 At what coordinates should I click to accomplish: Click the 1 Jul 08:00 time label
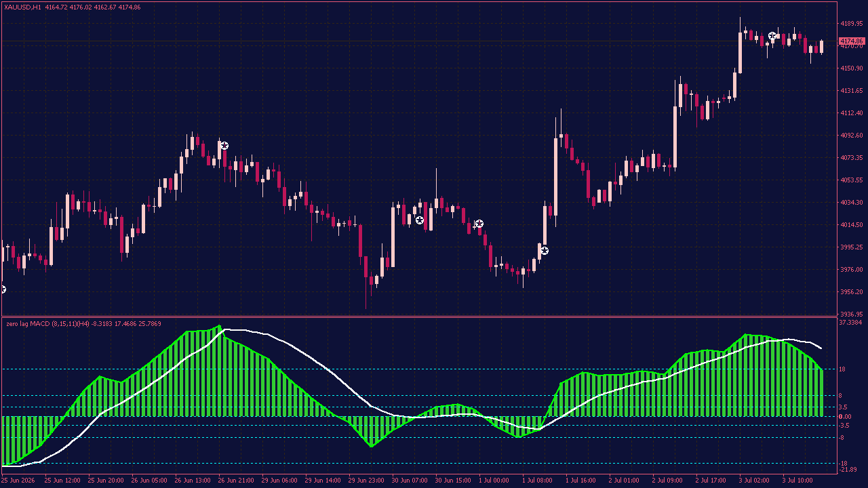[537, 481]
